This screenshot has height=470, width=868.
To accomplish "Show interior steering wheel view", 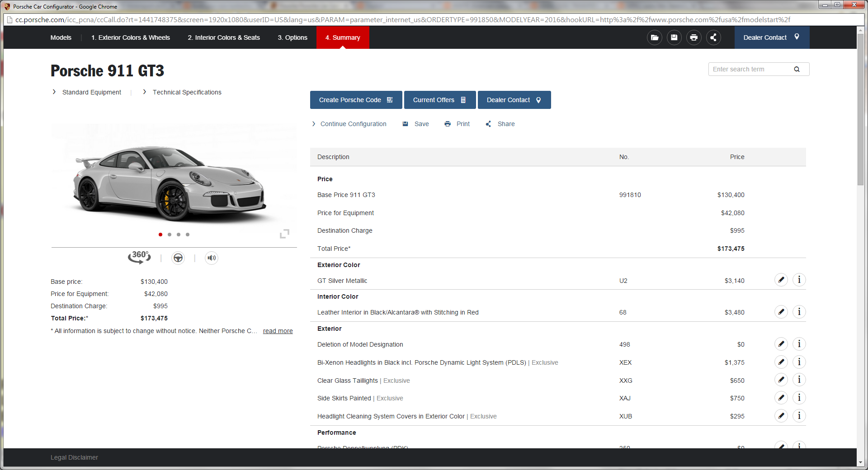I will click(x=178, y=258).
